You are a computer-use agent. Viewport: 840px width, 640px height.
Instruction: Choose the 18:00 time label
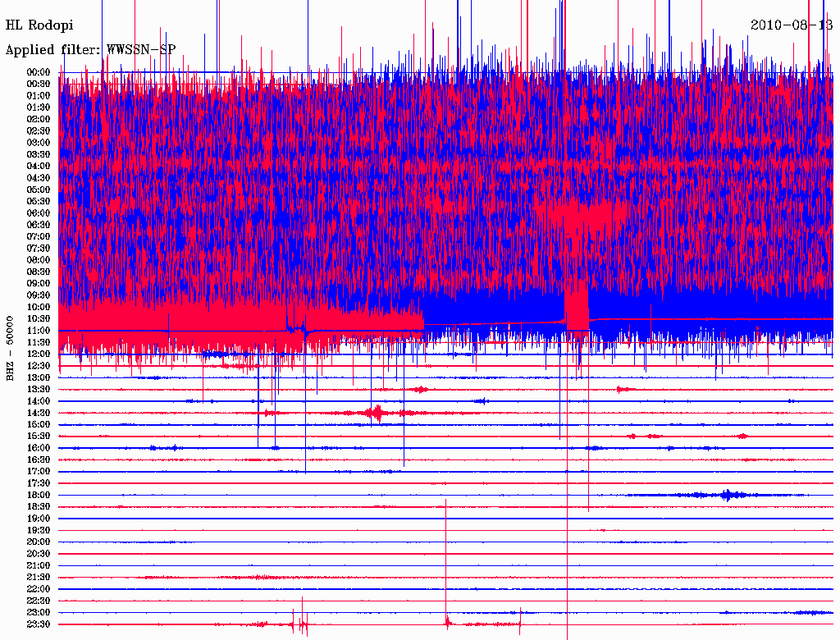(x=39, y=495)
